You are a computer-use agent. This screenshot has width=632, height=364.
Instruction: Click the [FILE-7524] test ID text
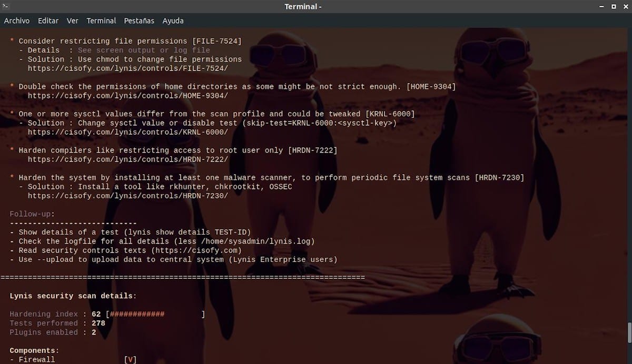pyautogui.click(x=216, y=41)
